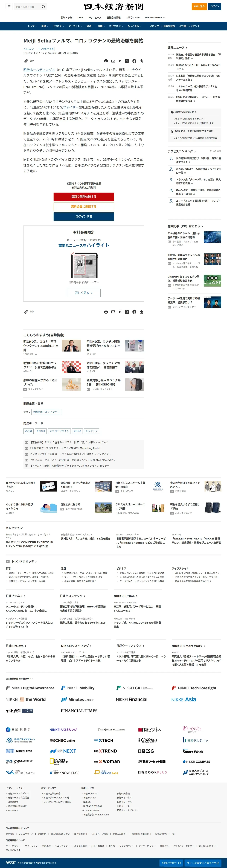Expand the NIKKEI Prime dropdown

(x=155, y=18)
